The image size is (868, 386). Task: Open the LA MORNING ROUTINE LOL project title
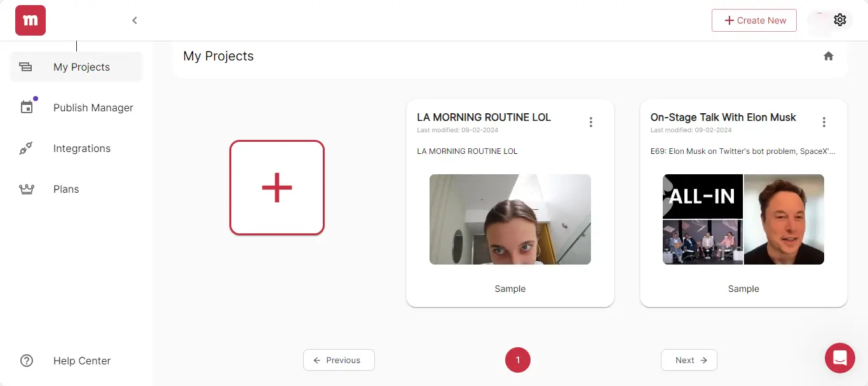(484, 117)
